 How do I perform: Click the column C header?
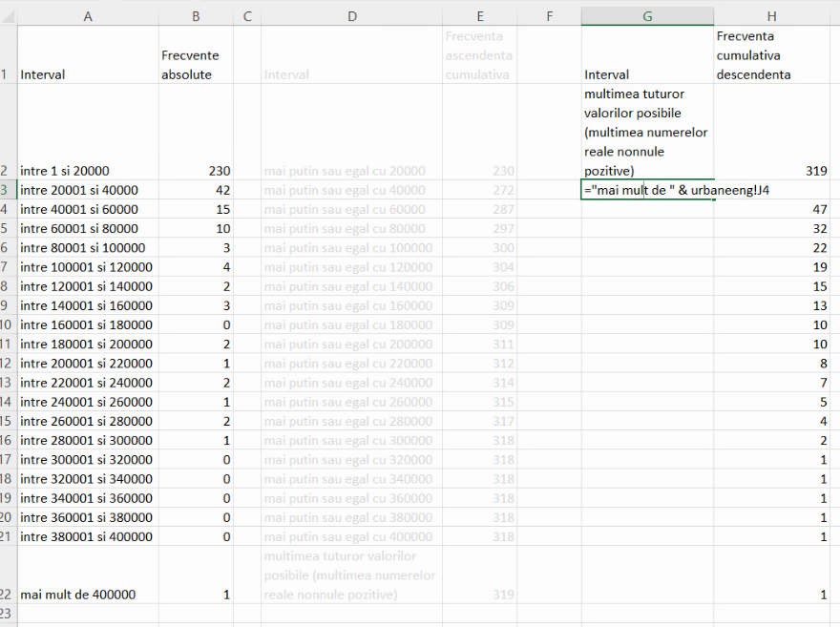pyautogui.click(x=246, y=15)
